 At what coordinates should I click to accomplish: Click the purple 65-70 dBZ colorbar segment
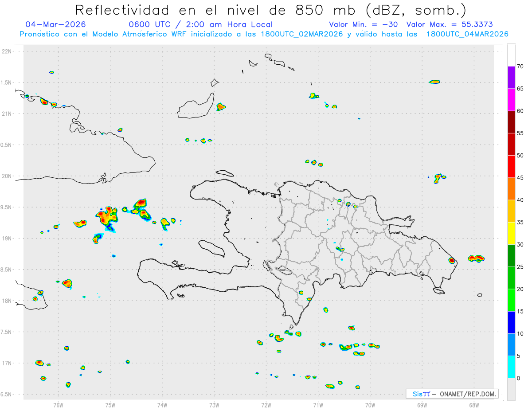(511, 78)
